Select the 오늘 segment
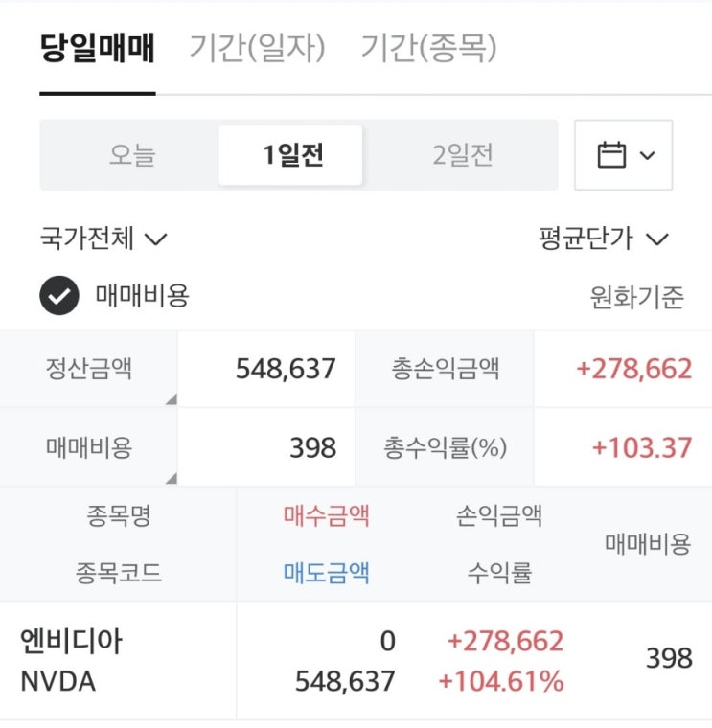The width and height of the screenshot is (712, 728). pos(131,155)
